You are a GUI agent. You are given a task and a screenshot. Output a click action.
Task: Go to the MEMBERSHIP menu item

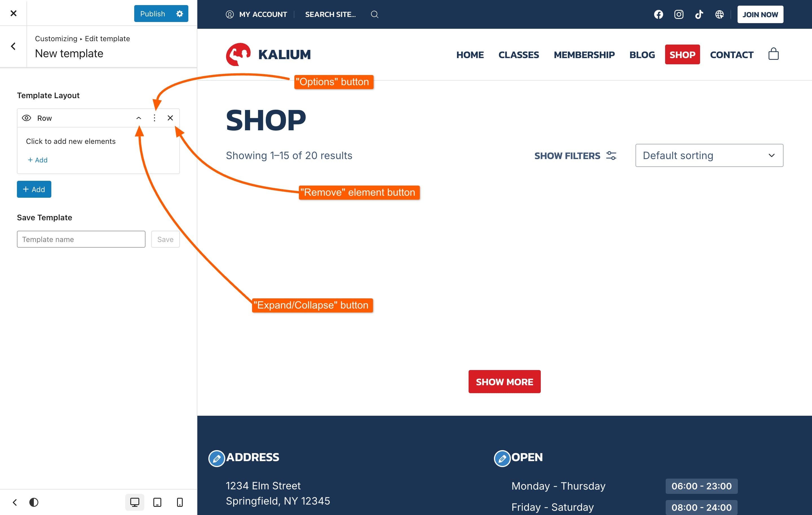point(584,55)
